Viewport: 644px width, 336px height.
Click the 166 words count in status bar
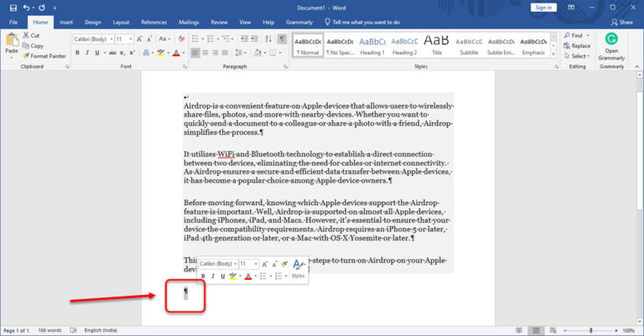click(x=49, y=330)
